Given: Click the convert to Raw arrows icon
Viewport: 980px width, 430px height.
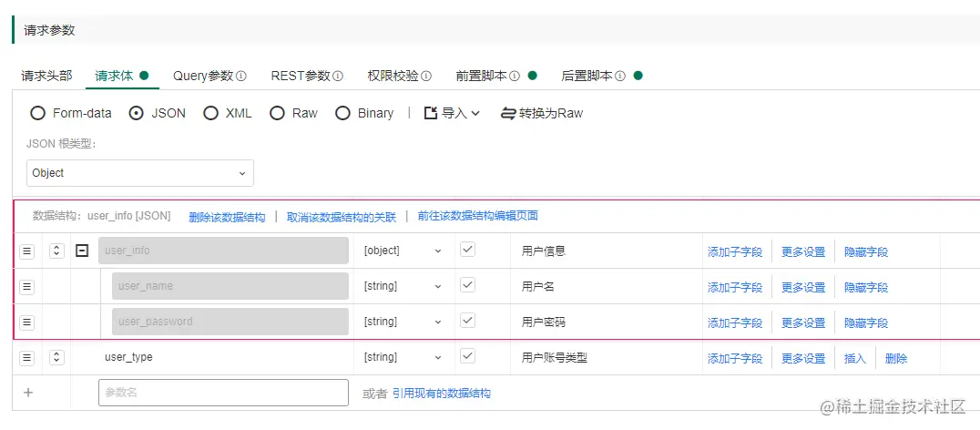Looking at the screenshot, I should point(509,113).
